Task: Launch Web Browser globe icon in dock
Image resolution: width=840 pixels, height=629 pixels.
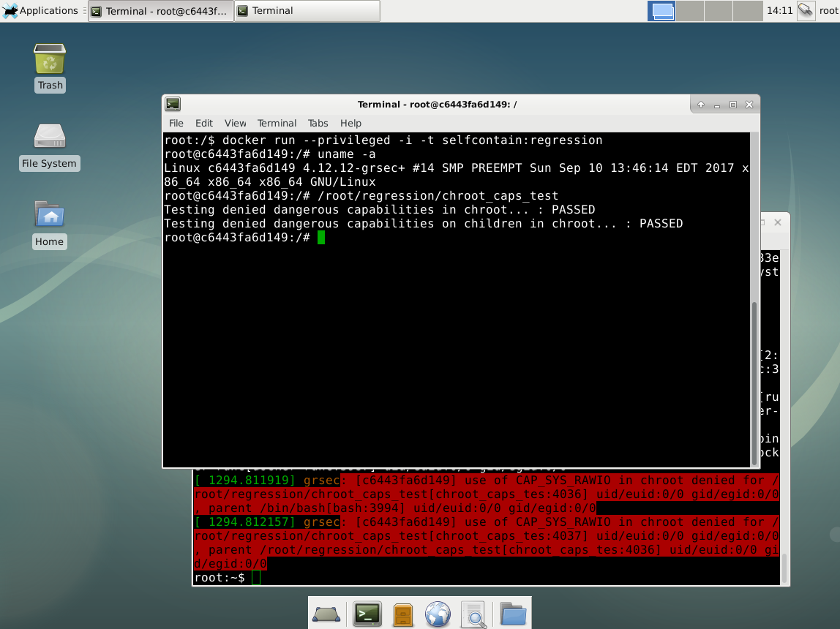Action: (438, 614)
